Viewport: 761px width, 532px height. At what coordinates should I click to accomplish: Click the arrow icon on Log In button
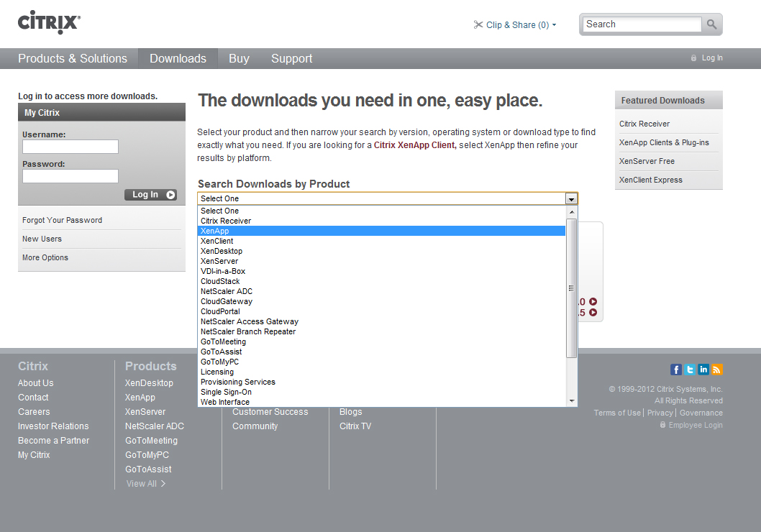pos(170,195)
